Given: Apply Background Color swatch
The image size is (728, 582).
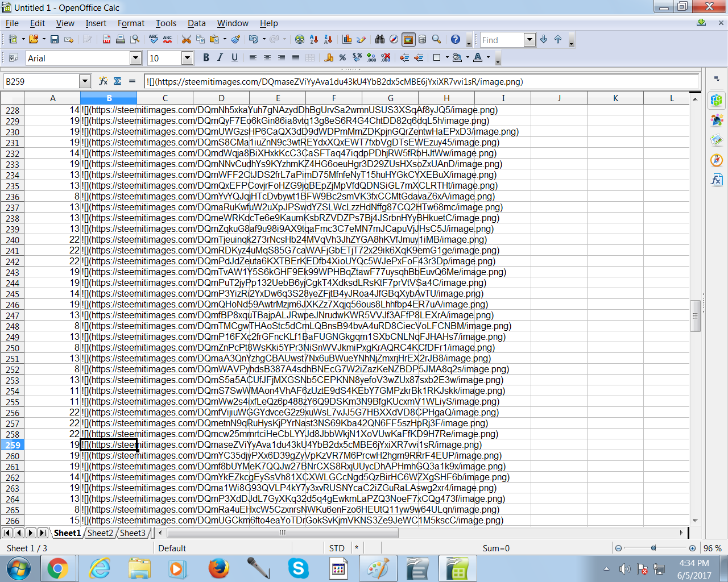Looking at the screenshot, I should [x=457, y=57].
